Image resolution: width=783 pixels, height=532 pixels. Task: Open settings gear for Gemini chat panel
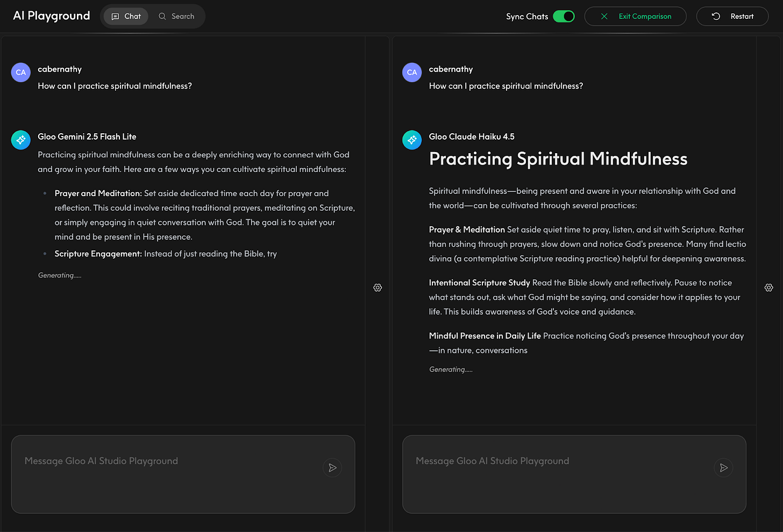(x=378, y=287)
